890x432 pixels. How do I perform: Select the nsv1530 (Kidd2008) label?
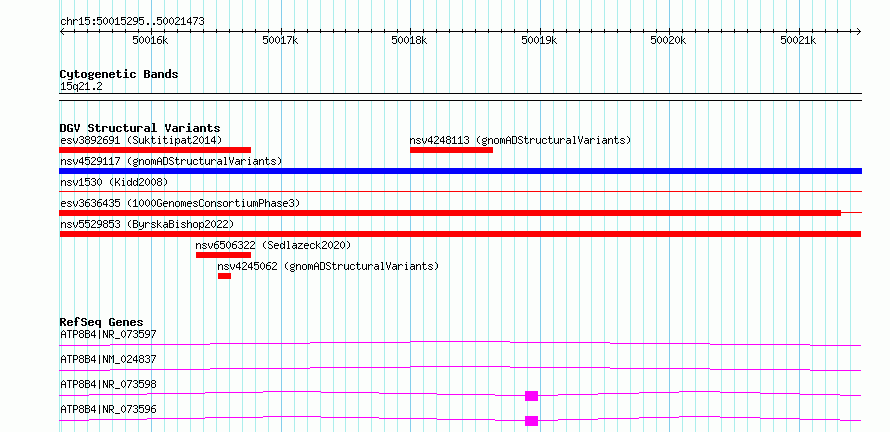114,182
